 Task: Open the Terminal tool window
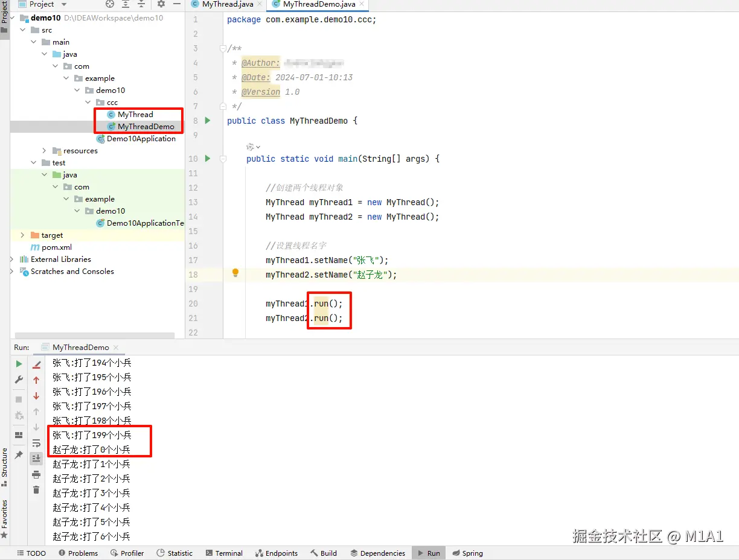pos(224,553)
